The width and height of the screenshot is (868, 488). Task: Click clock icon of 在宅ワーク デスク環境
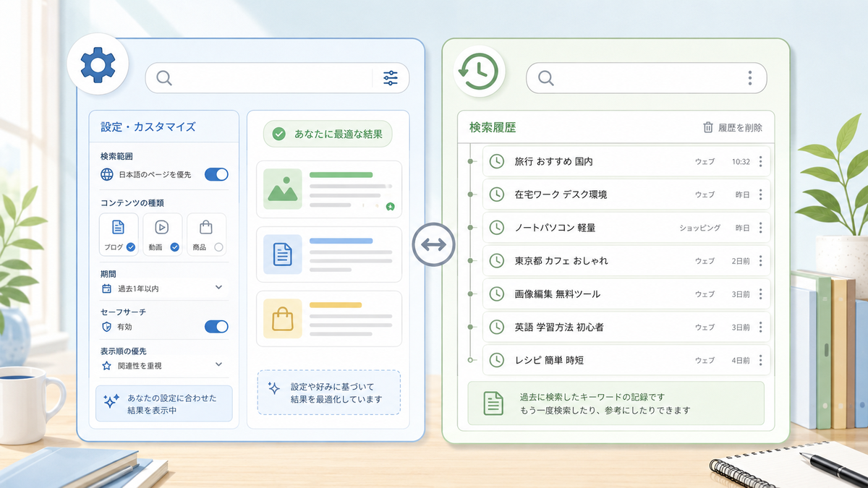pos(496,194)
